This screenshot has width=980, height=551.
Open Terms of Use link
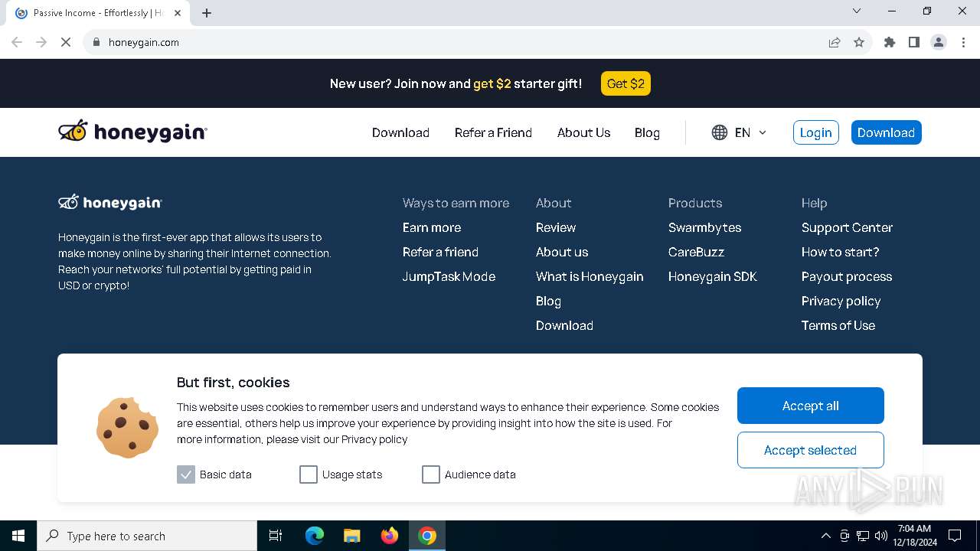pyautogui.click(x=838, y=325)
